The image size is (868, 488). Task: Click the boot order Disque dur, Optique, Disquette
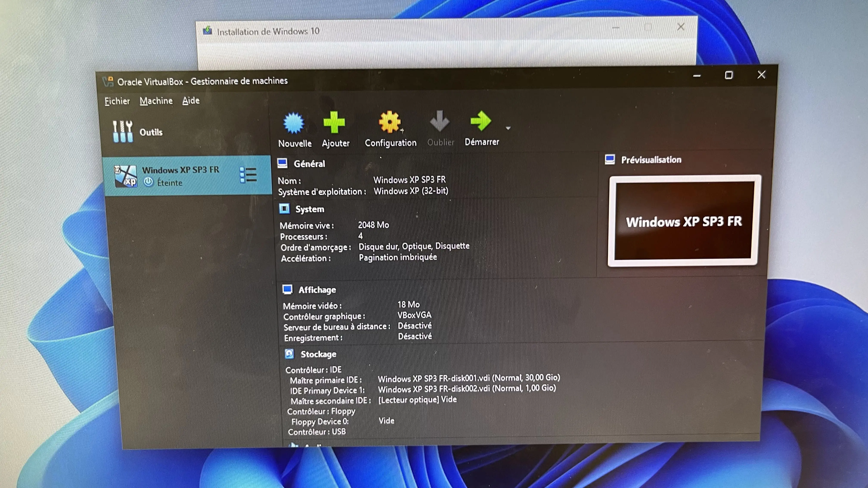pyautogui.click(x=414, y=246)
